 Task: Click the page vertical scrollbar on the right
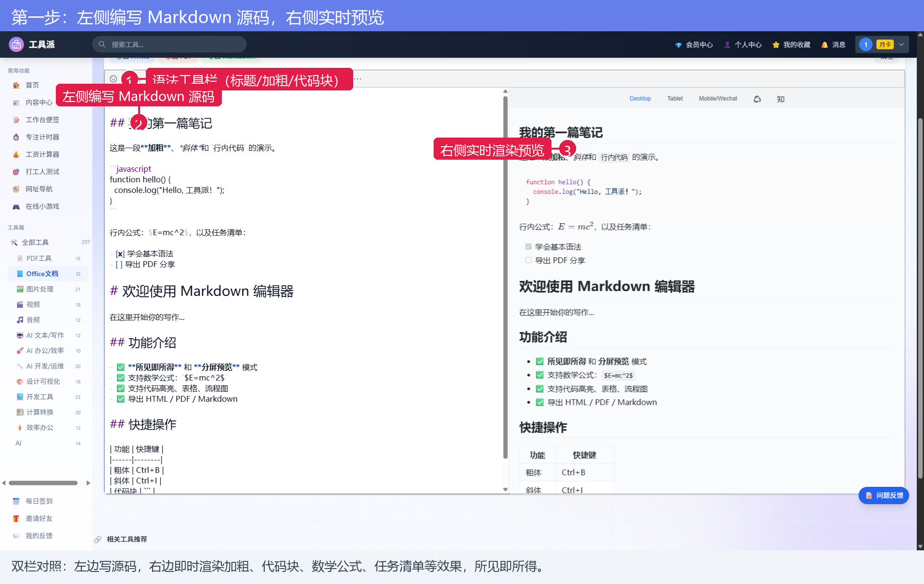pyautogui.click(x=920, y=298)
